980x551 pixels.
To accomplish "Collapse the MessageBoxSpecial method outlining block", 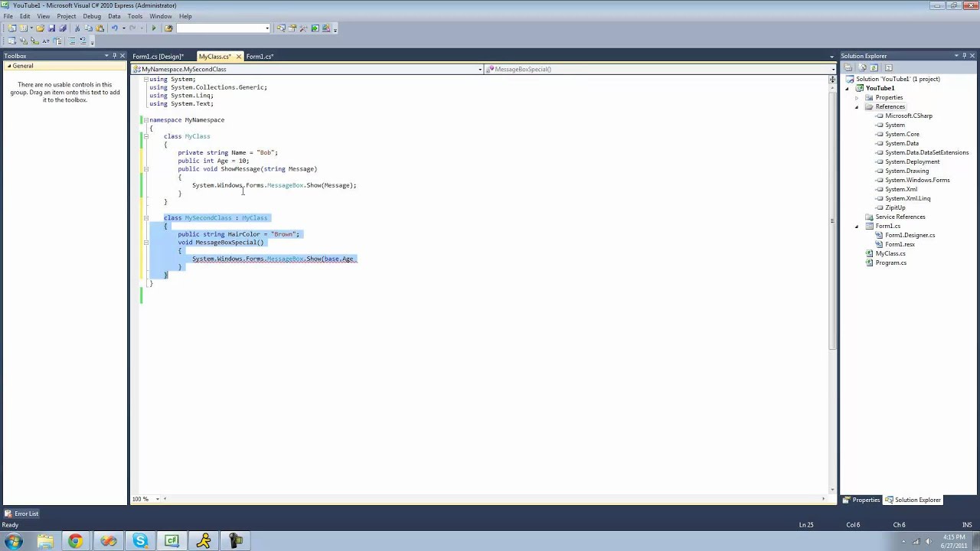I will [145, 243].
